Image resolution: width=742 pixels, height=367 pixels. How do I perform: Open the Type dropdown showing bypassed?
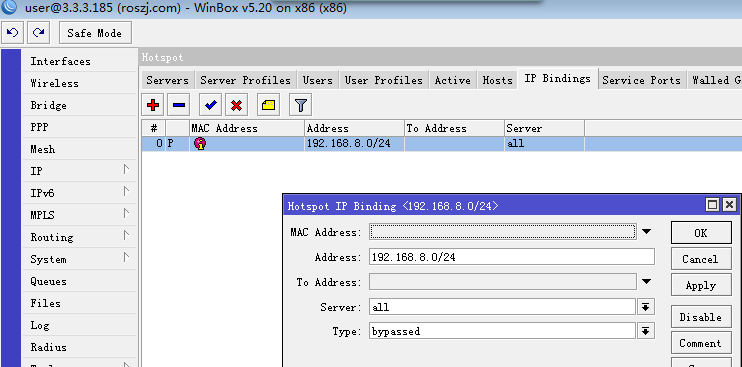point(646,331)
